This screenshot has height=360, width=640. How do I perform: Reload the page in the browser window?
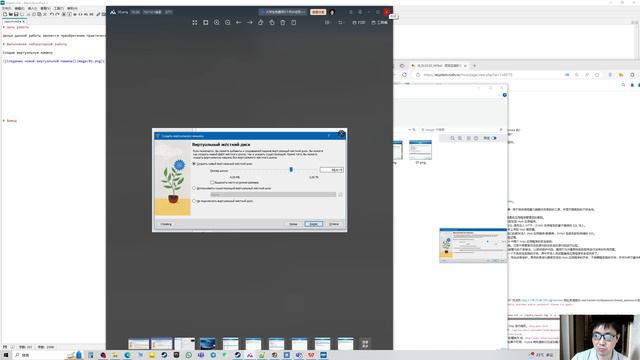point(404,75)
